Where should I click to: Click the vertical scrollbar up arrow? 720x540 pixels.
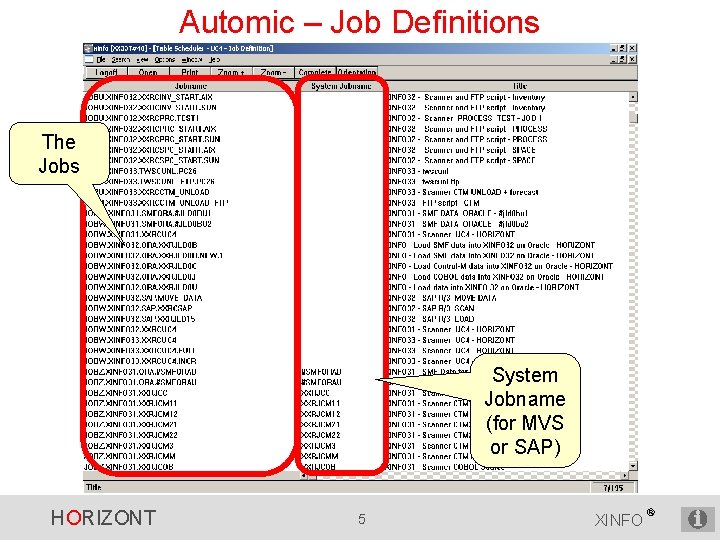633,97
